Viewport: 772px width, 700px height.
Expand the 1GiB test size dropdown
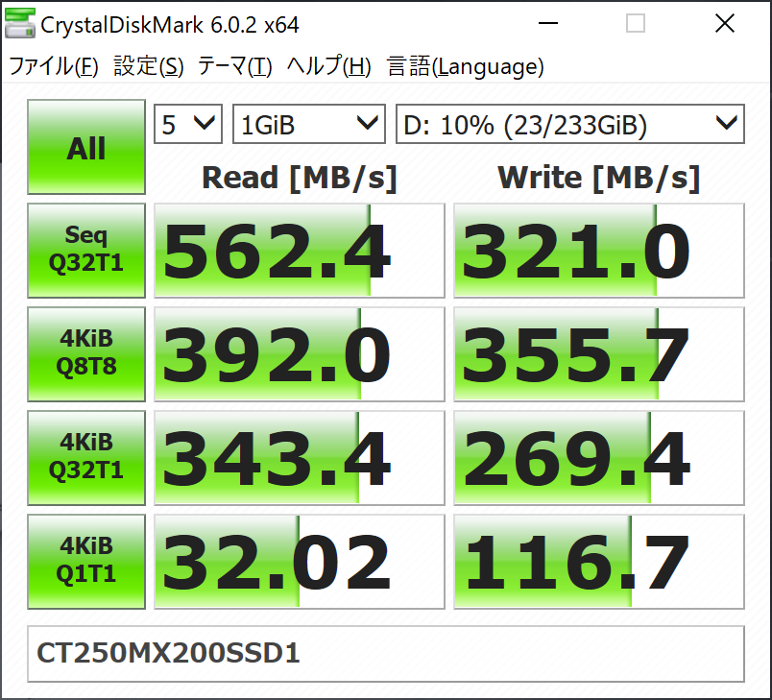click(x=308, y=124)
